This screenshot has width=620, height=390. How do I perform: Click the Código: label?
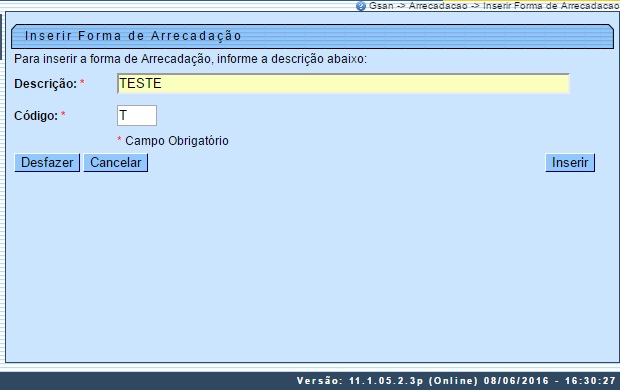point(36,116)
